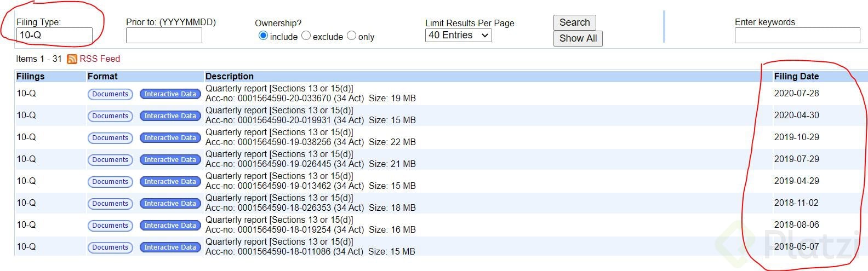
Task: Open Interactive Data for 2019-07-29 filing
Action: tap(170, 160)
